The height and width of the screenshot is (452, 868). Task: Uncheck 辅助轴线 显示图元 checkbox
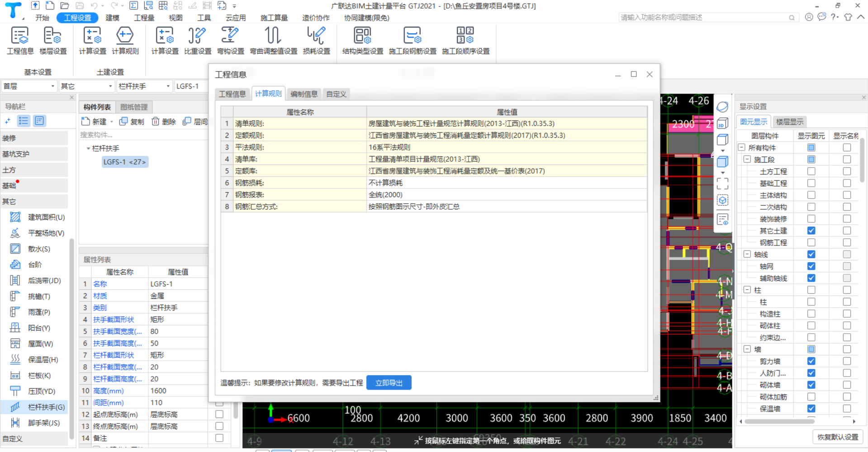pyautogui.click(x=811, y=278)
